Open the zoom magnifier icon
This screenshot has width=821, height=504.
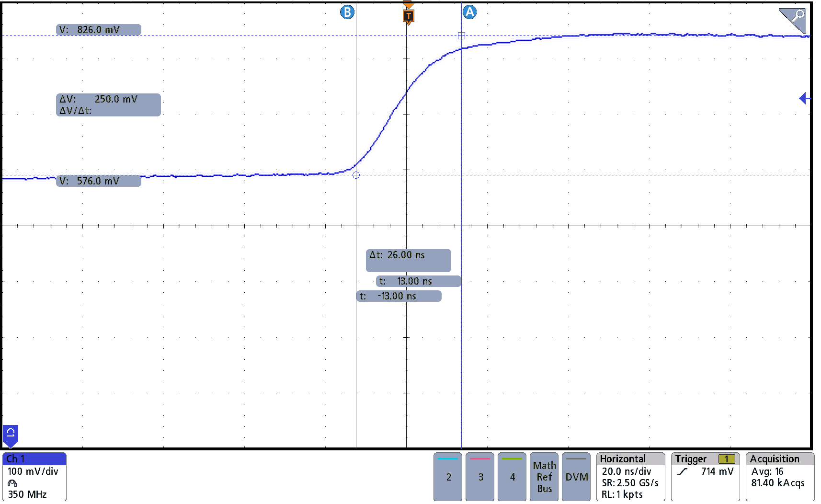(x=793, y=20)
